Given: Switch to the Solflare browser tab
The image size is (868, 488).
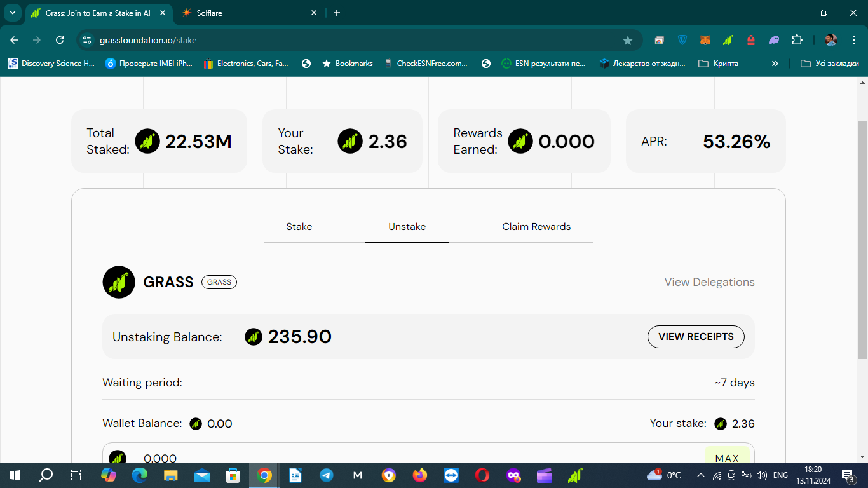Looking at the screenshot, I should coord(248,13).
